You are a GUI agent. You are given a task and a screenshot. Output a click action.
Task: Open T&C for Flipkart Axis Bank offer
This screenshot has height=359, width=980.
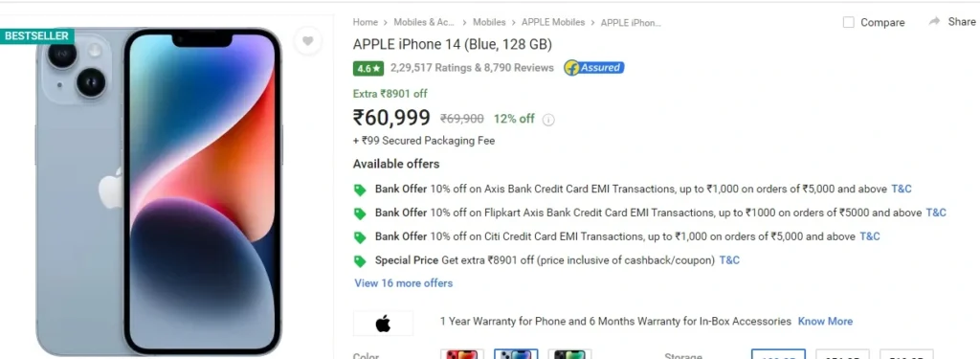[x=936, y=213]
